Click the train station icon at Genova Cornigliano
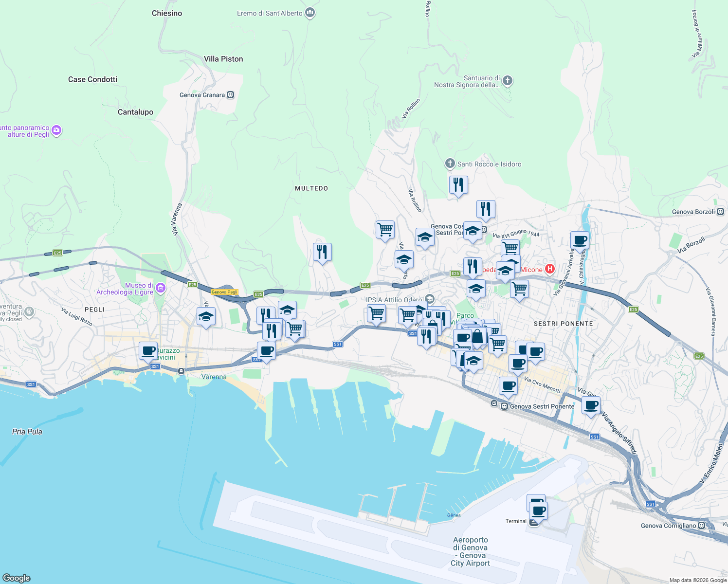This screenshot has width=728, height=584. (701, 526)
